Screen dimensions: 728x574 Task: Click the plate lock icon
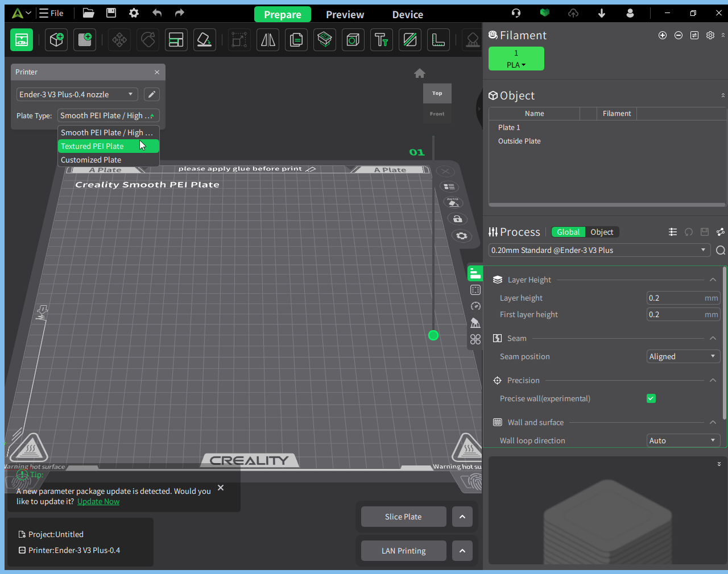[x=457, y=219]
